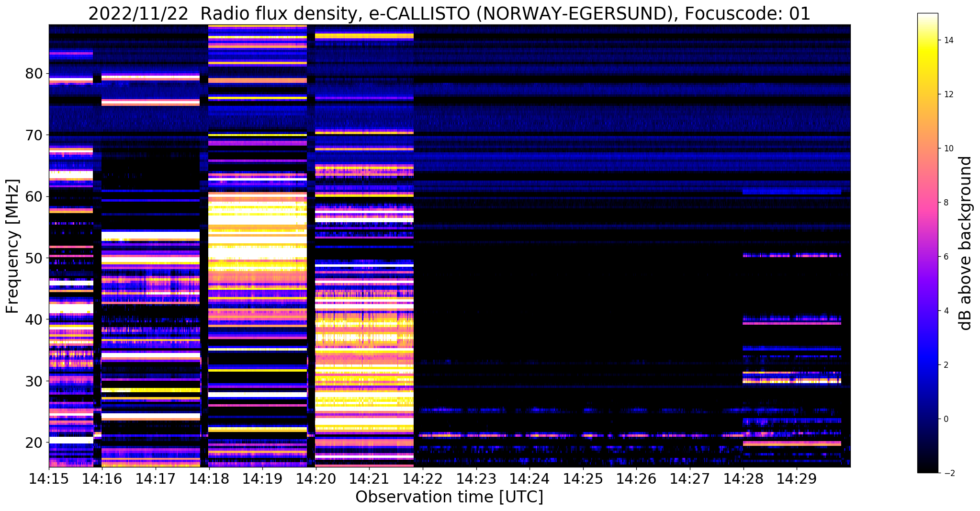Click the colorbar tick value 2
This screenshot has width=980, height=511.
pyautogui.click(x=946, y=365)
